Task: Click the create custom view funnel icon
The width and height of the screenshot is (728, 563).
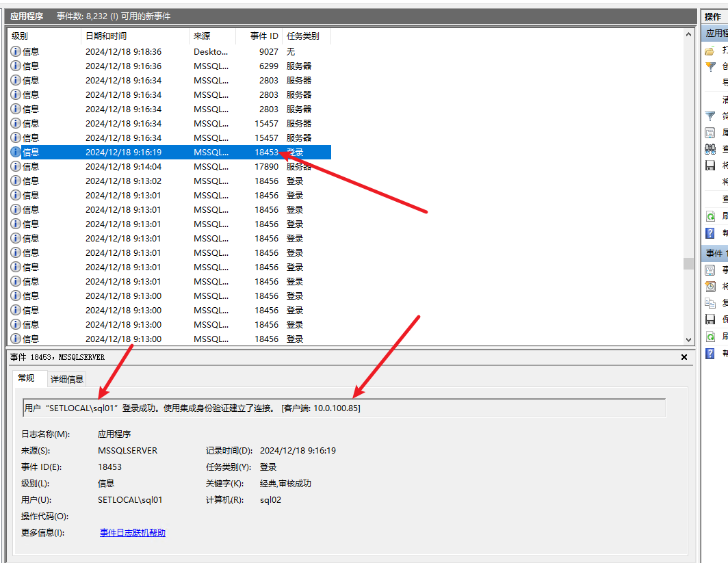Action: [x=710, y=66]
